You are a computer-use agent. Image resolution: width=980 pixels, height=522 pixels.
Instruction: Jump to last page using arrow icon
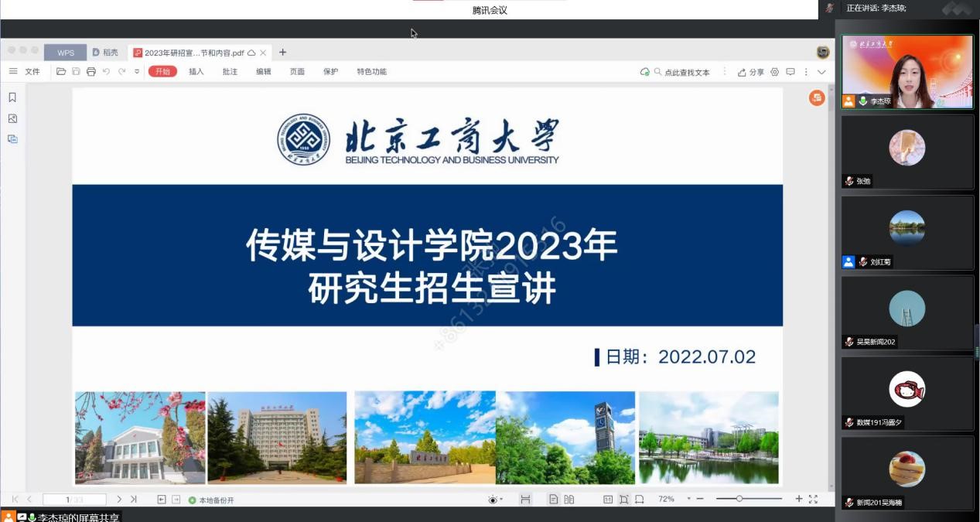pyautogui.click(x=134, y=500)
